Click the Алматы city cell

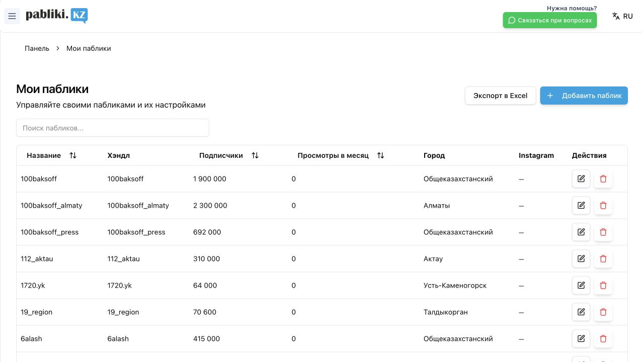point(437,205)
